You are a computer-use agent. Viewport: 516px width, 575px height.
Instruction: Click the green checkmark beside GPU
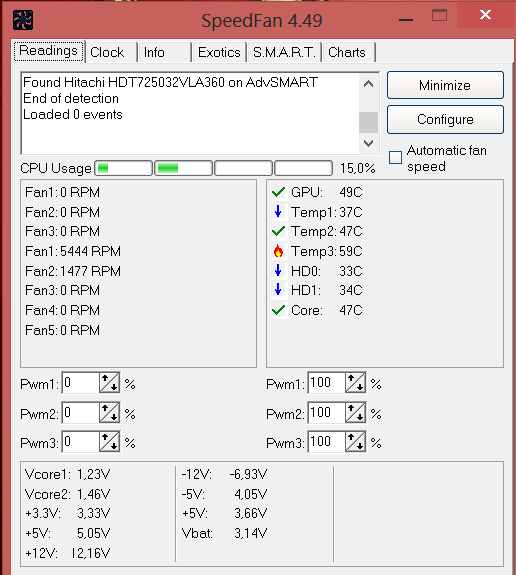tap(278, 192)
